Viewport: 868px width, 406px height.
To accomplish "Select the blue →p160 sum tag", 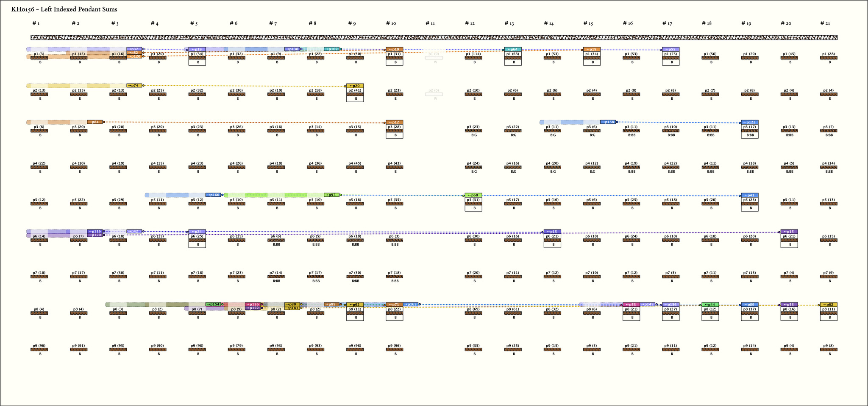I will (213, 195).
